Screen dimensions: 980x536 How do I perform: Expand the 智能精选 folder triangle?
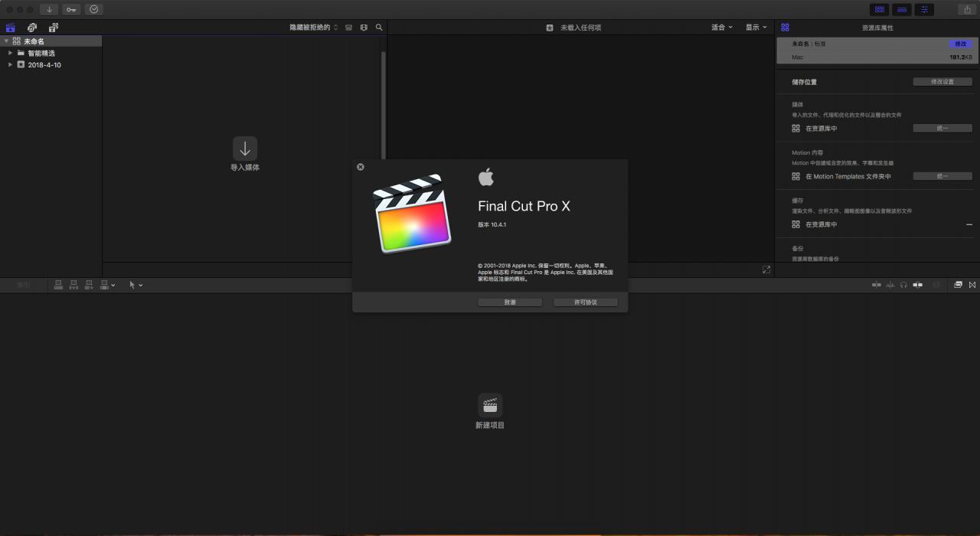tap(11, 53)
